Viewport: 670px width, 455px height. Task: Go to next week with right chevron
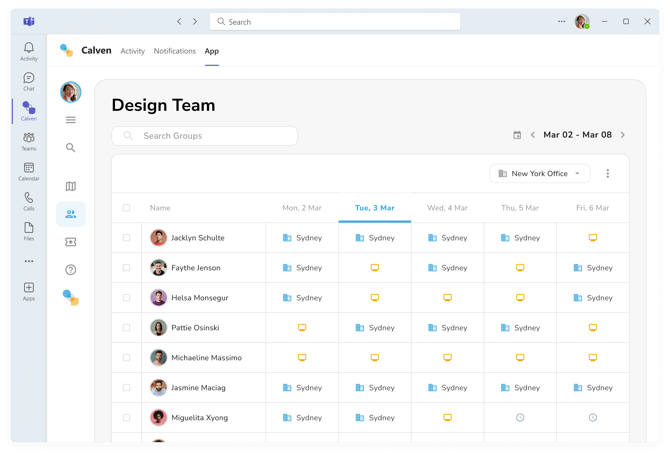coord(623,135)
